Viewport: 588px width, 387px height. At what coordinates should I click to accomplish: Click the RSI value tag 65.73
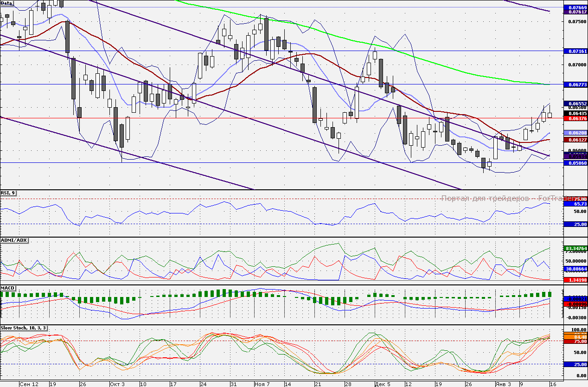click(575, 204)
